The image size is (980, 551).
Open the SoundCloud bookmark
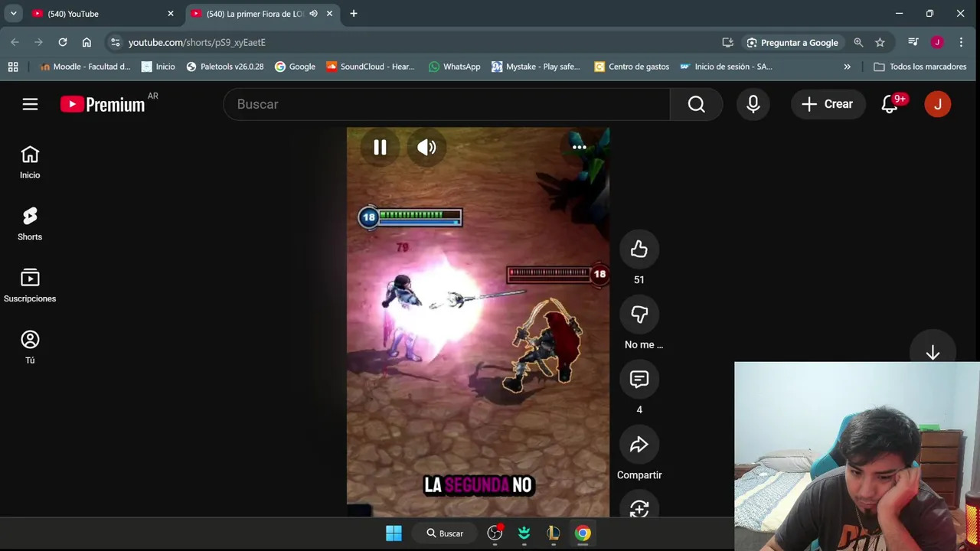coord(370,67)
